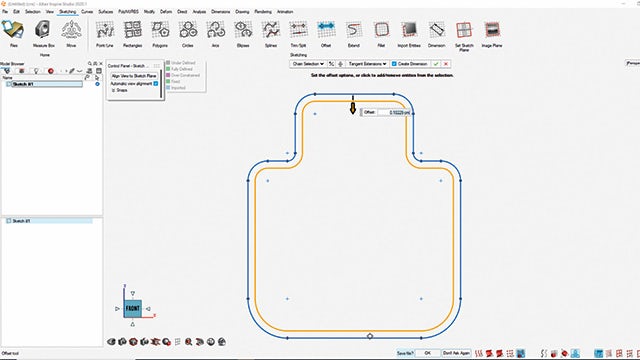Activate the Splines sketch tool
This screenshot has width=640, height=360.
(271, 30)
